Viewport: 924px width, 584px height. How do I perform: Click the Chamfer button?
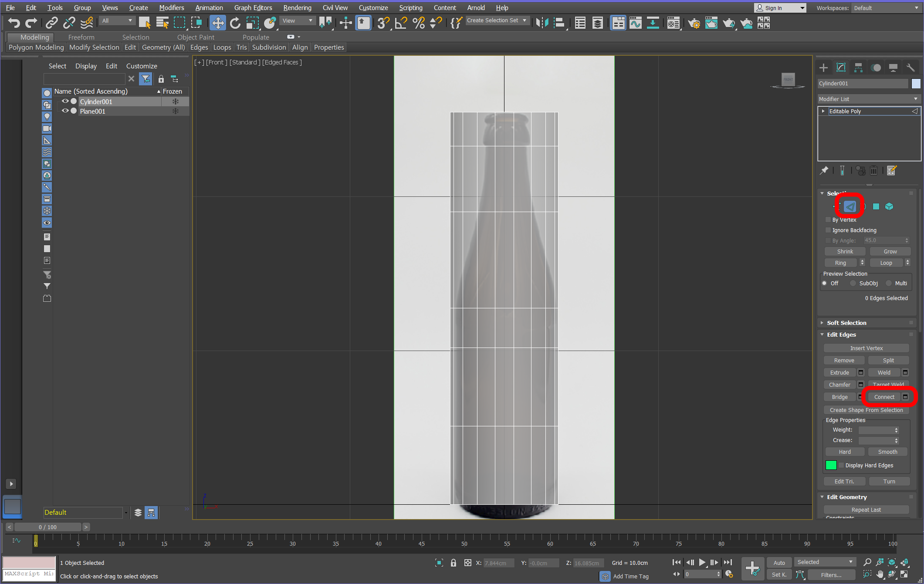click(x=839, y=385)
